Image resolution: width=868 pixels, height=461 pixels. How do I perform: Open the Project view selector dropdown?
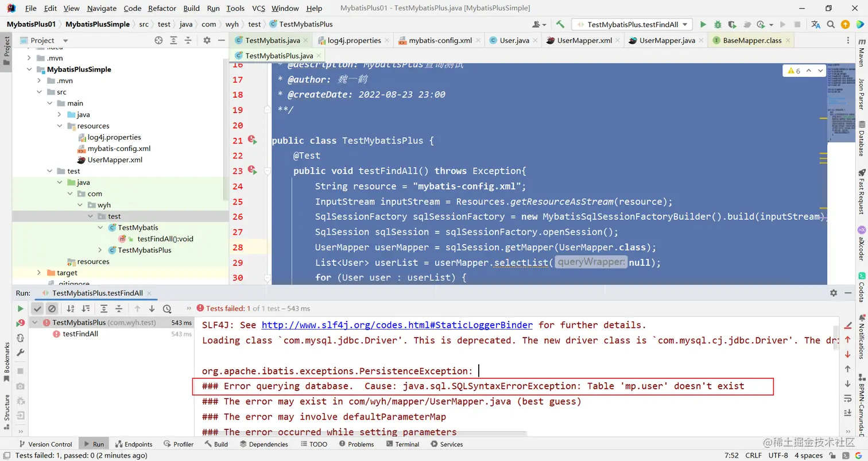(x=45, y=40)
